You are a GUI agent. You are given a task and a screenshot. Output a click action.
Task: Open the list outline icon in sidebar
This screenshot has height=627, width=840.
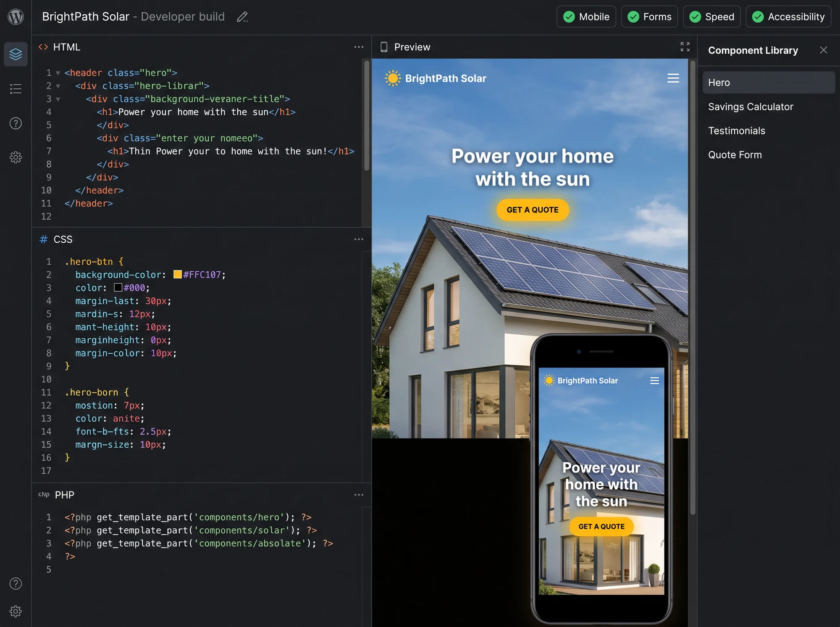16,89
